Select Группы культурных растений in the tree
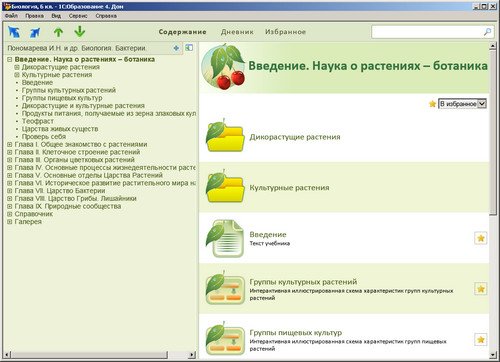The width and height of the screenshot is (500, 362). [69, 90]
